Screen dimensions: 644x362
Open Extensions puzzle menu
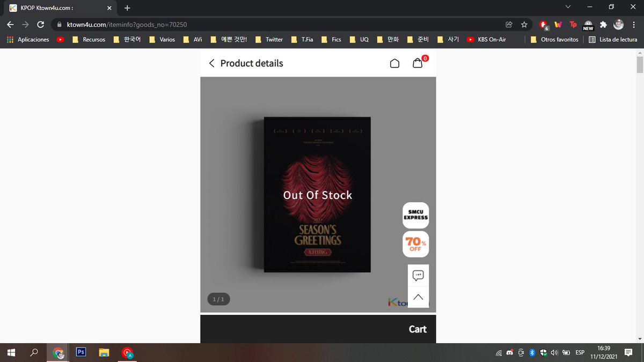click(x=603, y=25)
